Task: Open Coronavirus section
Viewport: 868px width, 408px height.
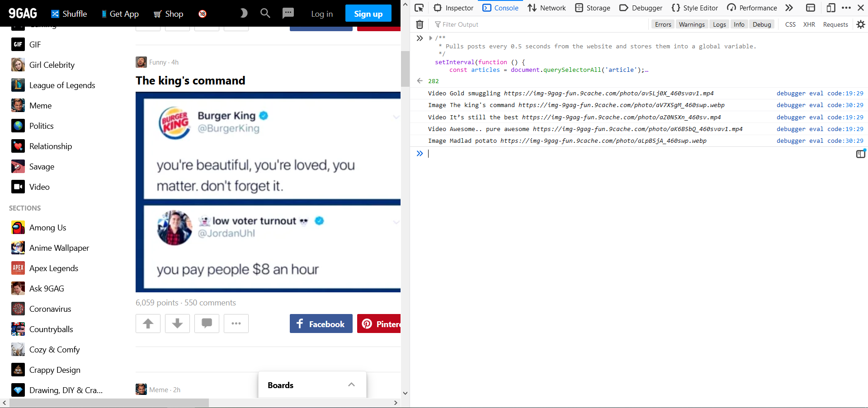Action: coord(41,309)
